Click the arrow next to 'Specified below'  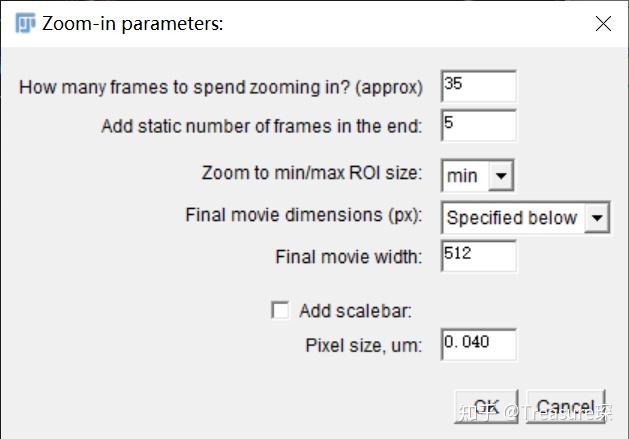pyautogui.click(x=597, y=217)
